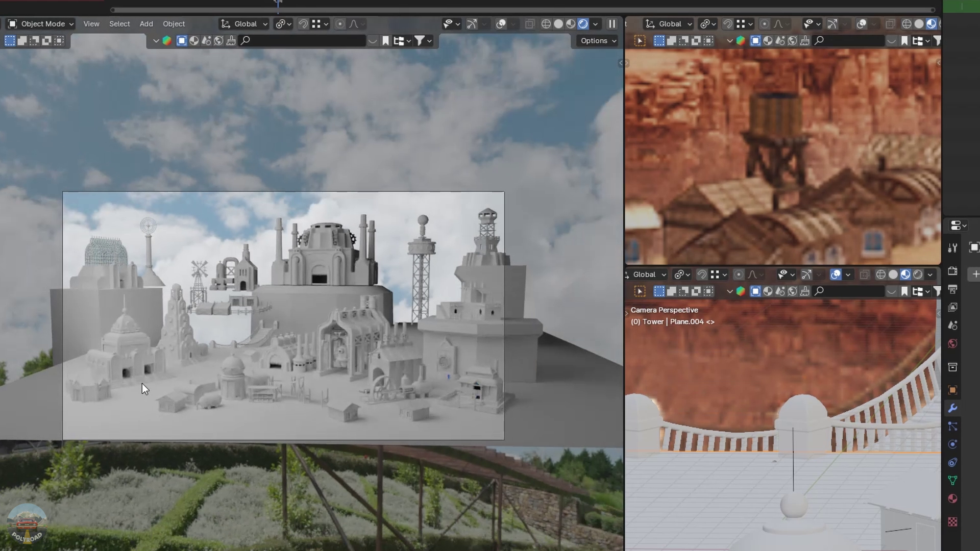
Task: Open the Object Data green triangle tab
Action: point(952,480)
